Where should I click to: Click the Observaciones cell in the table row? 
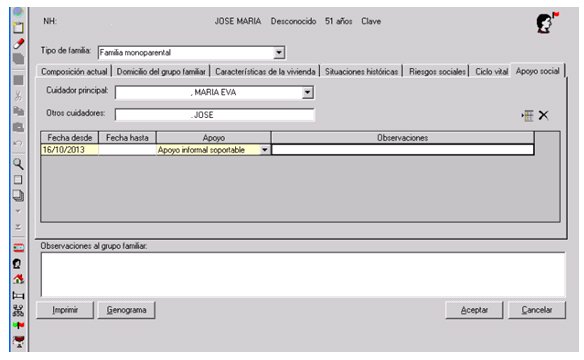403,150
